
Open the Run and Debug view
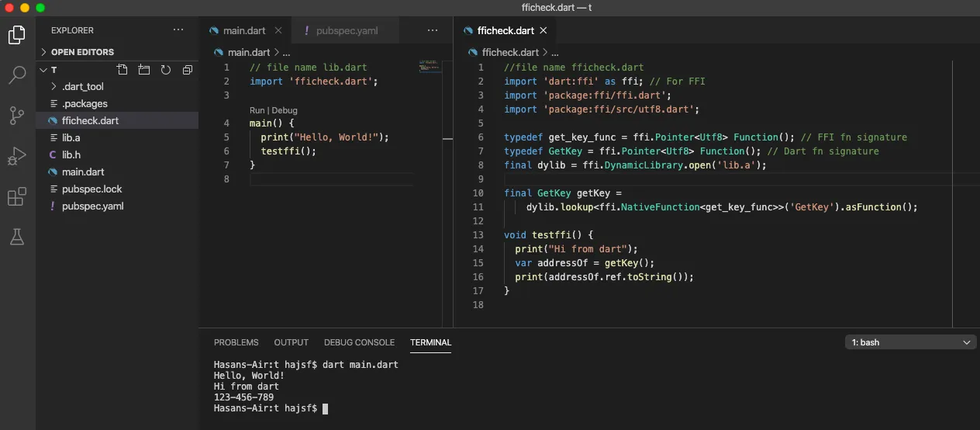coord(17,157)
